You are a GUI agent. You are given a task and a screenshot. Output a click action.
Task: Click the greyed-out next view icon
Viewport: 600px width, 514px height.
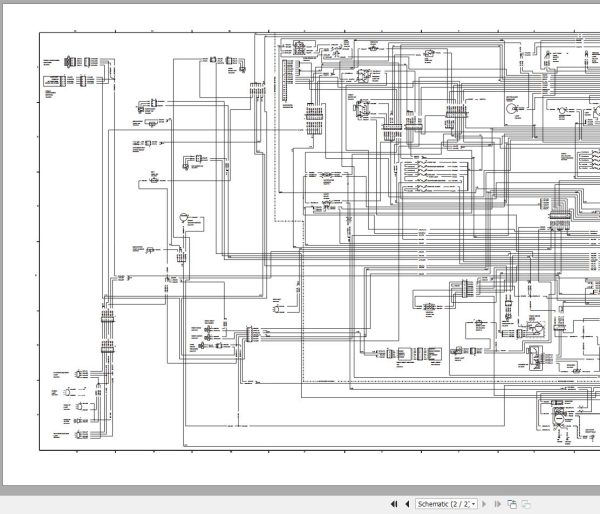[526, 504]
